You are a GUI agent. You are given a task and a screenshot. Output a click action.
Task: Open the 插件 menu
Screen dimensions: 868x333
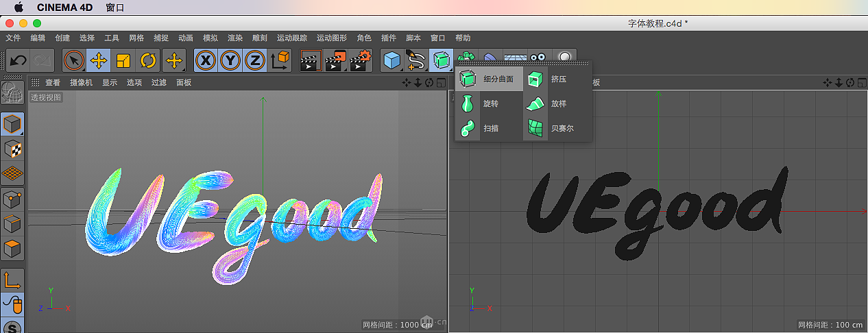pos(389,38)
